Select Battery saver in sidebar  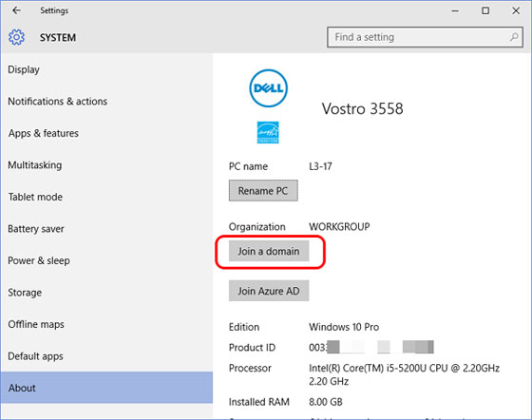pyautogui.click(x=106, y=229)
